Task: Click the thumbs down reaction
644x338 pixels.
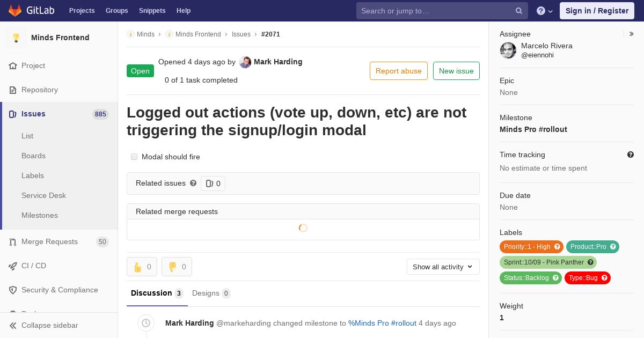Action: coord(177,267)
